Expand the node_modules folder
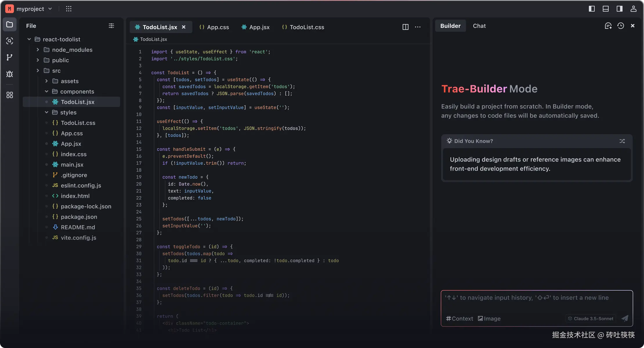The image size is (644, 348). pos(38,50)
